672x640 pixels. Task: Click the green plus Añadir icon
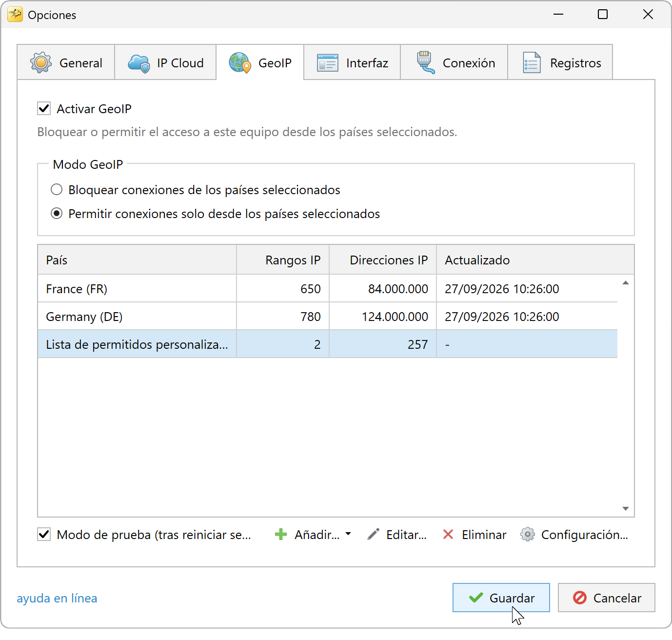coord(281,535)
